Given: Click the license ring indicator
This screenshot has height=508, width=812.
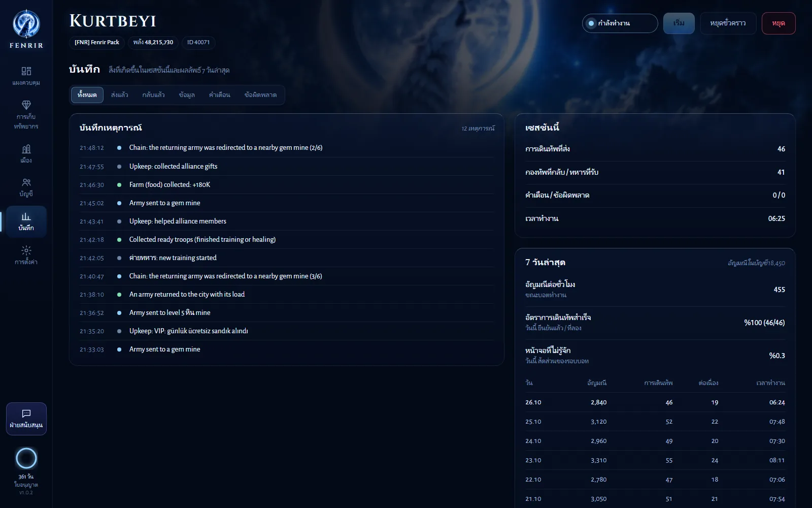Looking at the screenshot, I should point(26,458).
